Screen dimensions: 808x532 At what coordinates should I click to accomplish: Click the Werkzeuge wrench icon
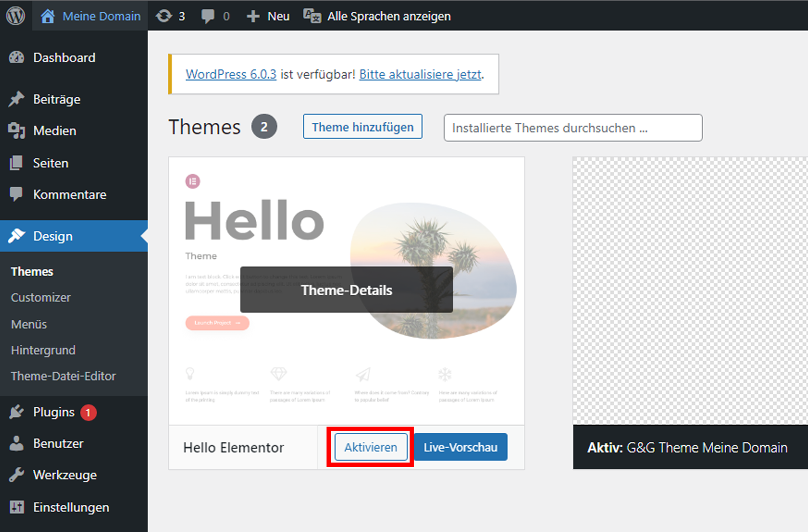tap(16, 475)
